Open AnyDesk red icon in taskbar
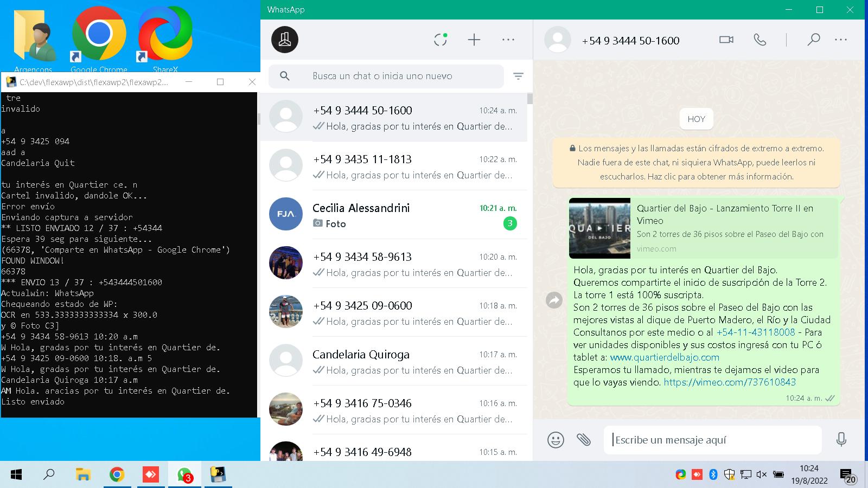This screenshot has width=868, height=488. pos(150,475)
